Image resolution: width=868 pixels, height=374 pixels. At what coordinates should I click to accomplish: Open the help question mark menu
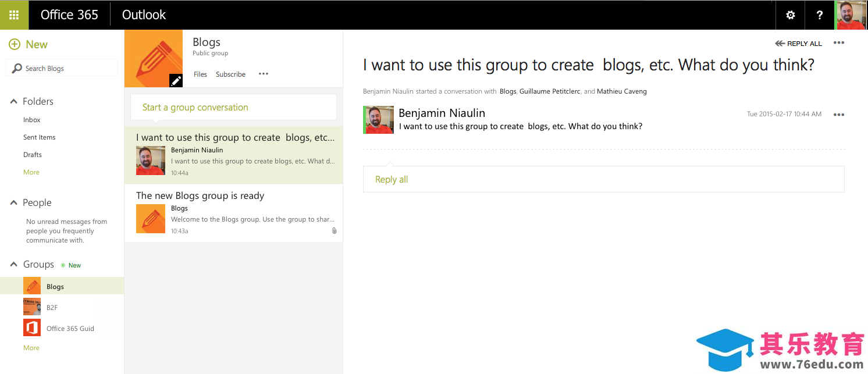point(820,15)
